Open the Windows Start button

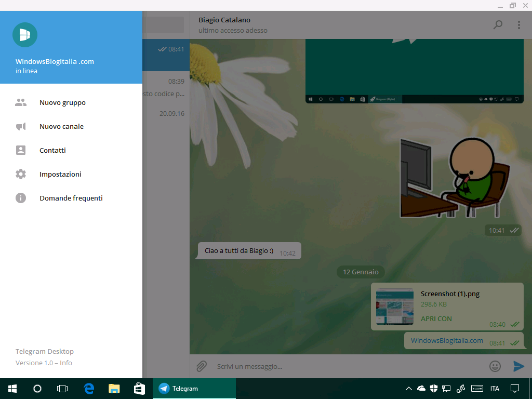12,389
